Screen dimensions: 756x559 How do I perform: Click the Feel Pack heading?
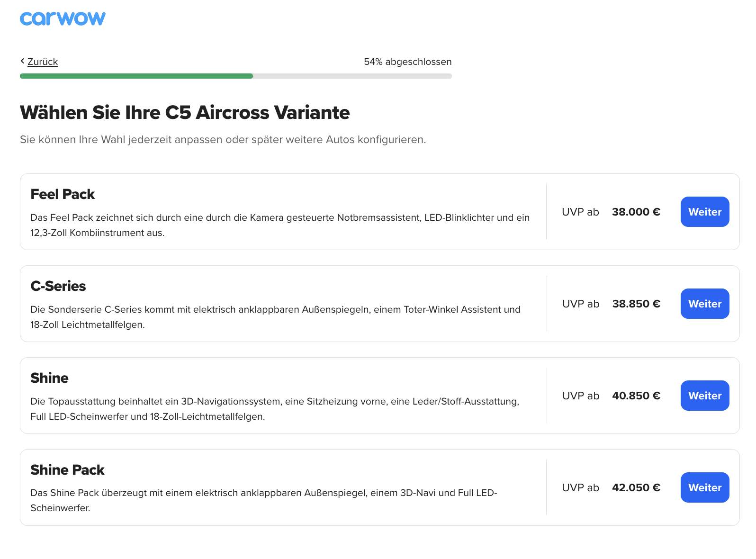(63, 194)
